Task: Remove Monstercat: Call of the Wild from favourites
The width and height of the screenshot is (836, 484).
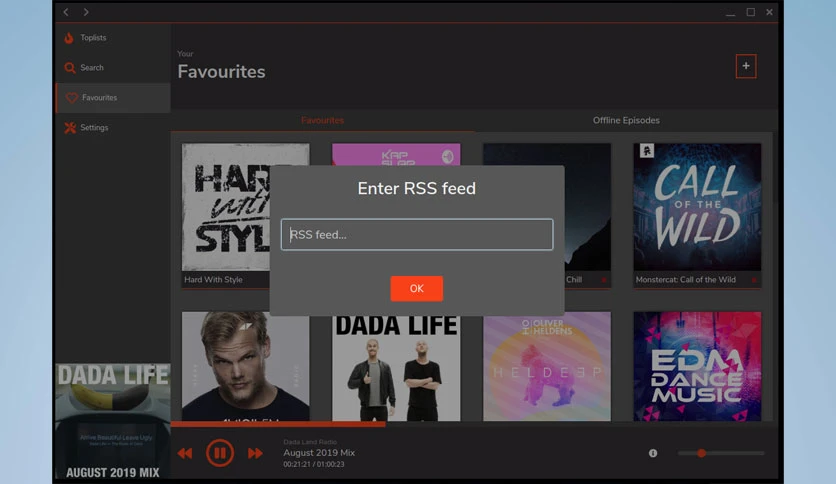Action: [754, 280]
